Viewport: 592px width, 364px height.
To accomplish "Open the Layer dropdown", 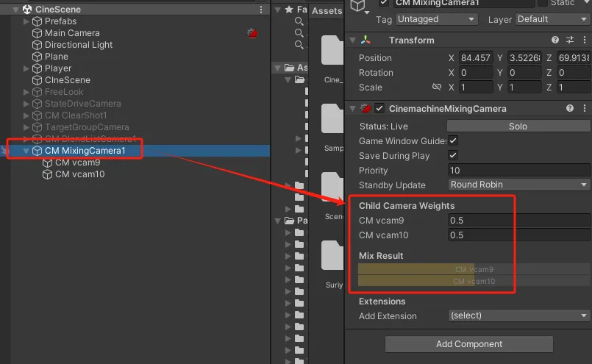I will [553, 19].
